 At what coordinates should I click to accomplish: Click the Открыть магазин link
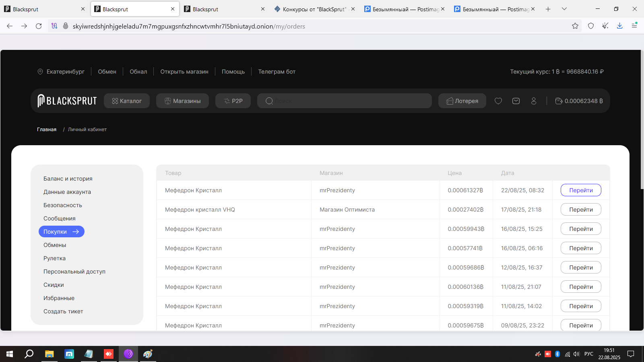click(184, 72)
